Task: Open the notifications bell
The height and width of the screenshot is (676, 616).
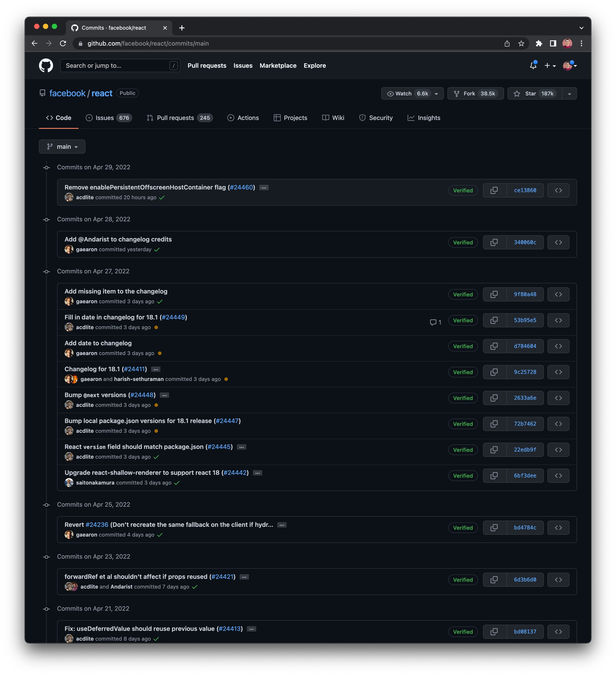Action: (x=533, y=65)
